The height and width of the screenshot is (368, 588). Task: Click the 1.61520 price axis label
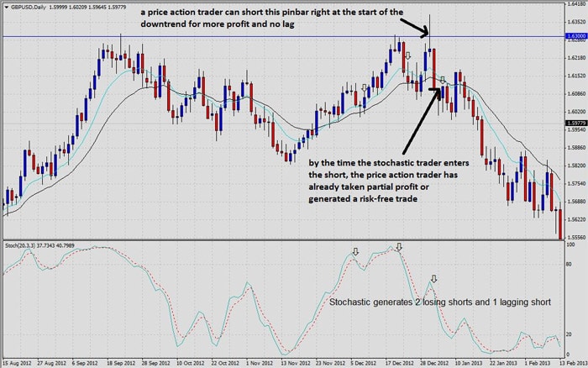click(x=577, y=76)
